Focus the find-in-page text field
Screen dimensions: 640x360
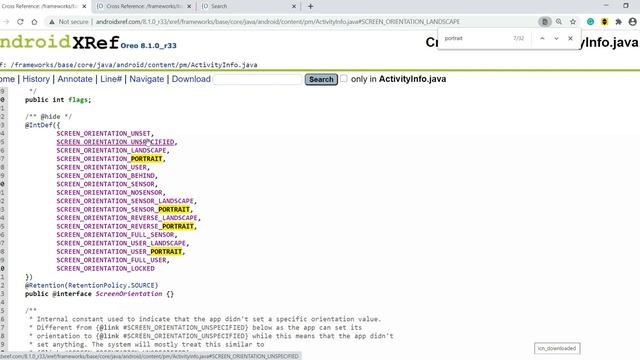[476, 38]
